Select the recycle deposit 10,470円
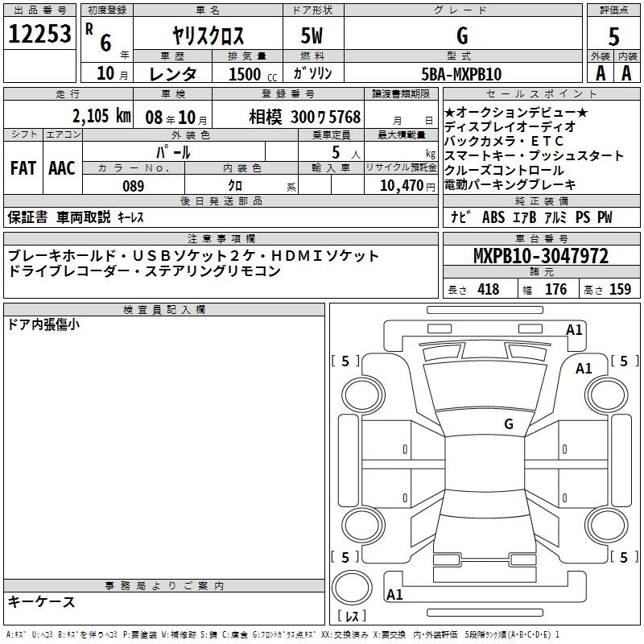This screenshot has width=644, height=644. (x=407, y=186)
